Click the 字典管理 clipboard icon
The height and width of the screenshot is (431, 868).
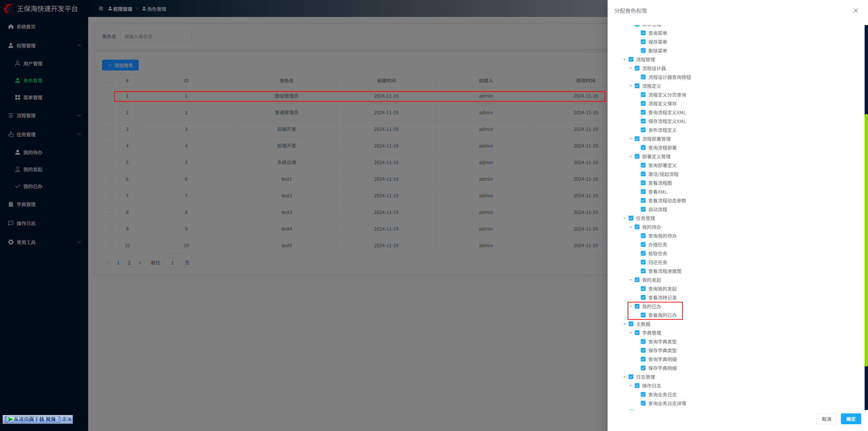[11, 204]
